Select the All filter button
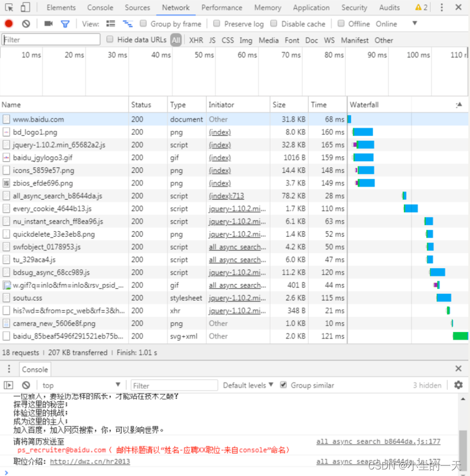Screen dimensions: 470x476 pos(176,40)
